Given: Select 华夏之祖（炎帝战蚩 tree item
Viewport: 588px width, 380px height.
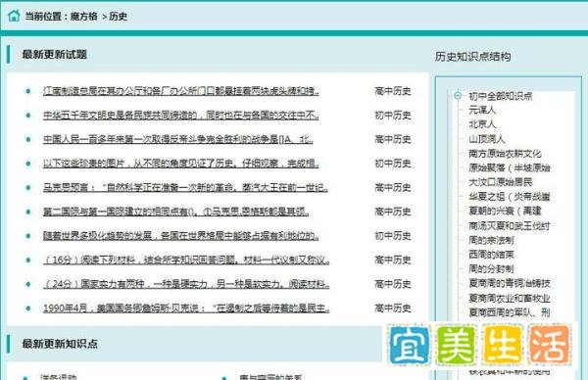Looking at the screenshot, I should pyautogui.click(x=510, y=197).
